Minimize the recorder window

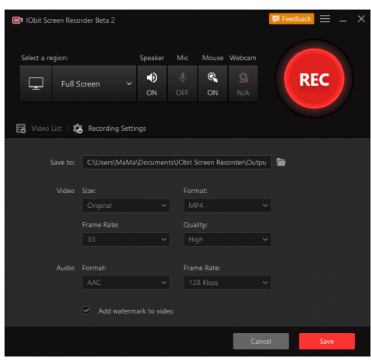(x=343, y=20)
